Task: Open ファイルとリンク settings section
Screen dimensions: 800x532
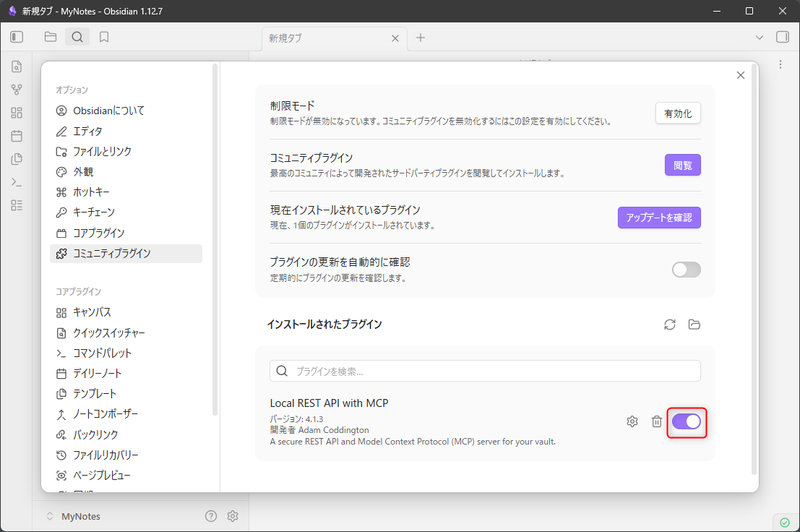Action: (x=126, y=152)
